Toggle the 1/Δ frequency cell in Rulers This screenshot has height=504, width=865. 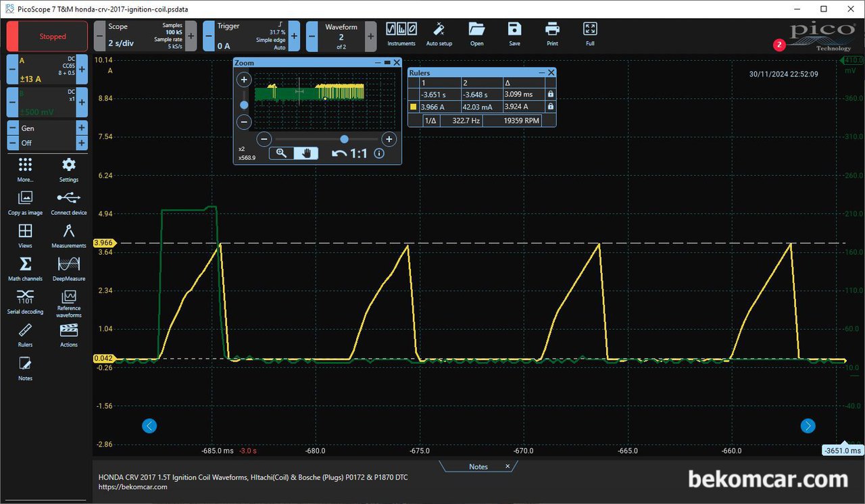(x=430, y=120)
